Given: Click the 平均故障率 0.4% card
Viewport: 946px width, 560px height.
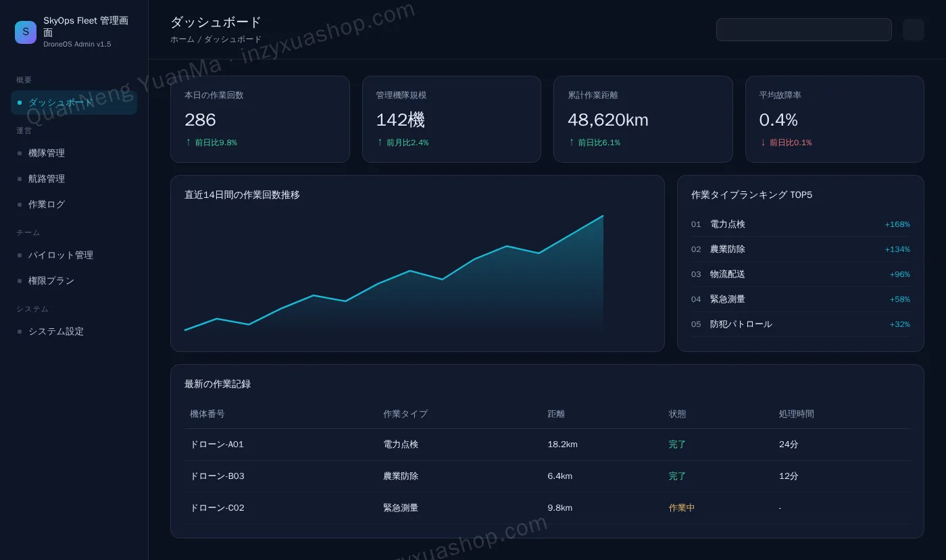Looking at the screenshot, I should 835,119.
